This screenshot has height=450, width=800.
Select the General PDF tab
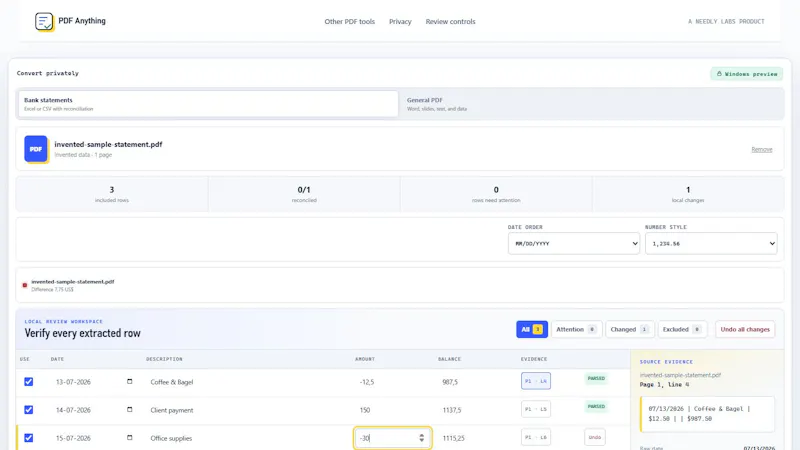(591, 104)
